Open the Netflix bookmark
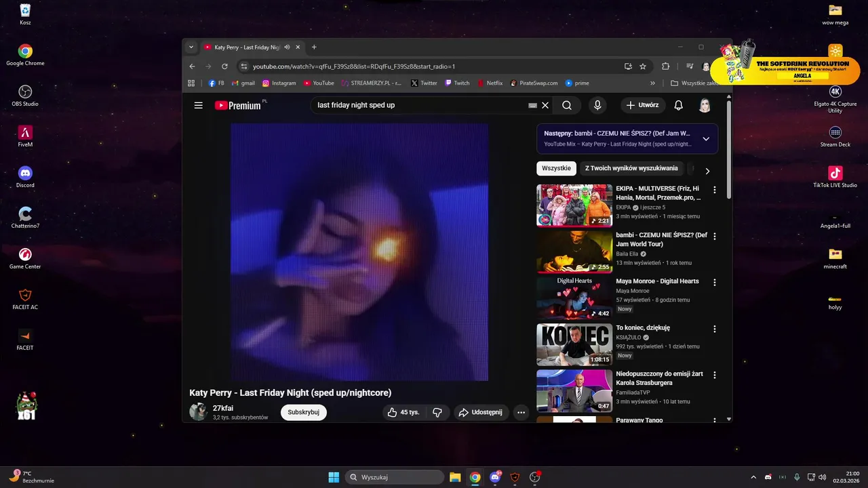 (490, 83)
